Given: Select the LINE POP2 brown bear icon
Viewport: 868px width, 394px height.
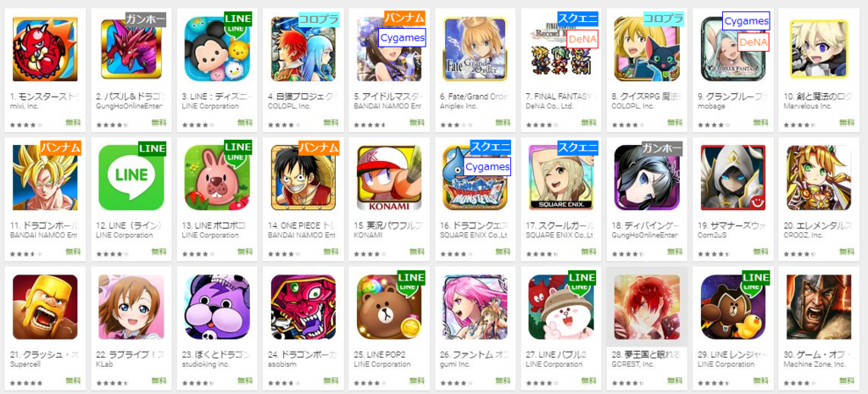Looking at the screenshot, I should click(389, 307).
